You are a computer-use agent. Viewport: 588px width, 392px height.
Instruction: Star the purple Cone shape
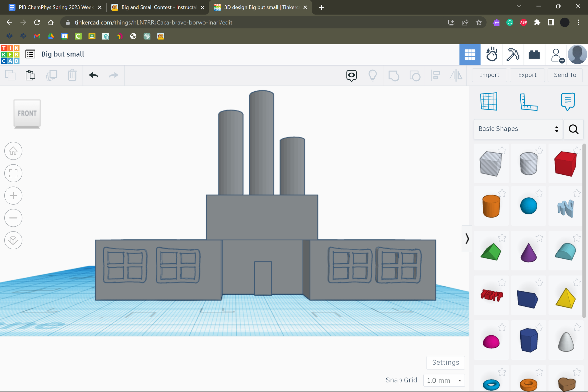(539, 238)
